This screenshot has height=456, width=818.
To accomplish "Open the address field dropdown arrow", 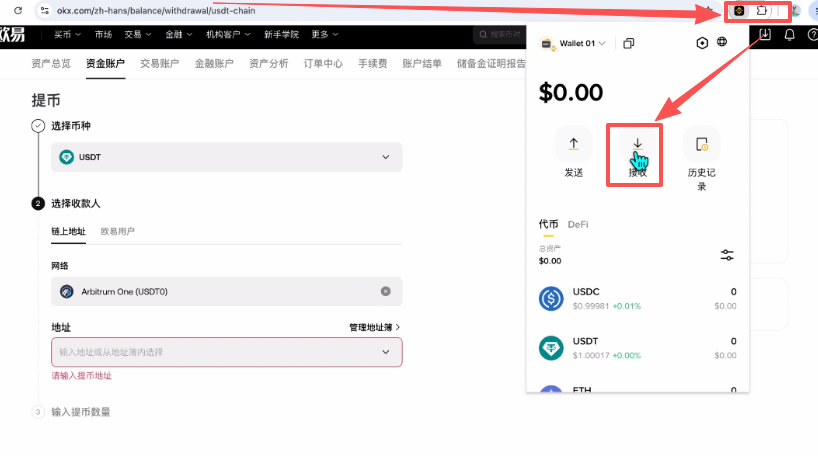I will 386,352.
